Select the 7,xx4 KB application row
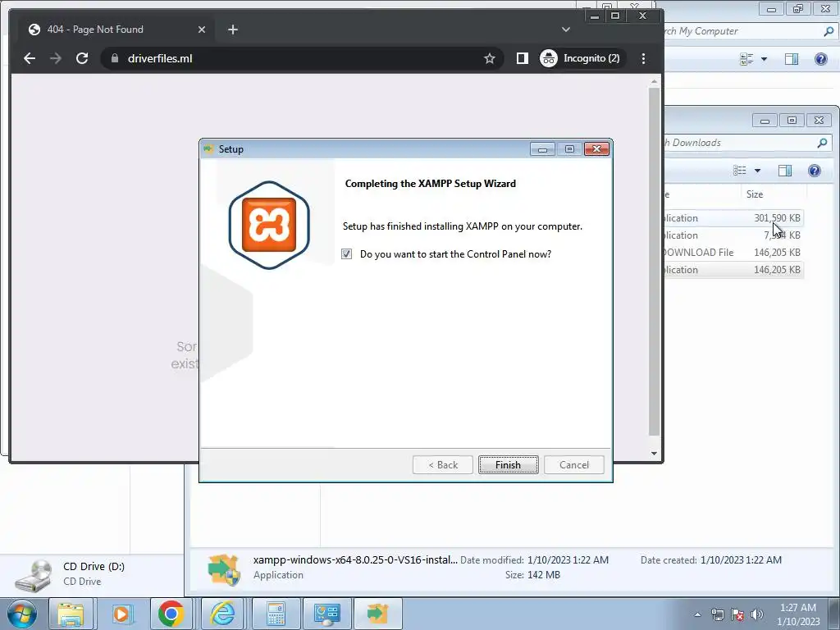 coord(733,235)
